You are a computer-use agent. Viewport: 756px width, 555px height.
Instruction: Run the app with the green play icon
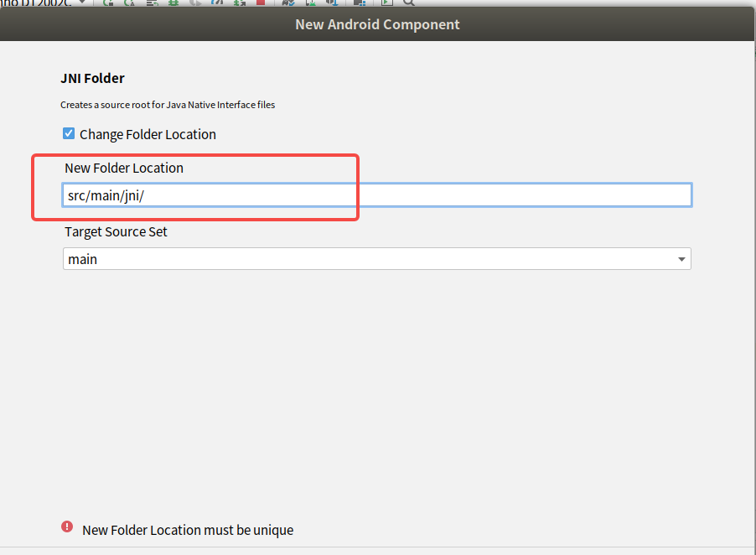coord(386,3)
